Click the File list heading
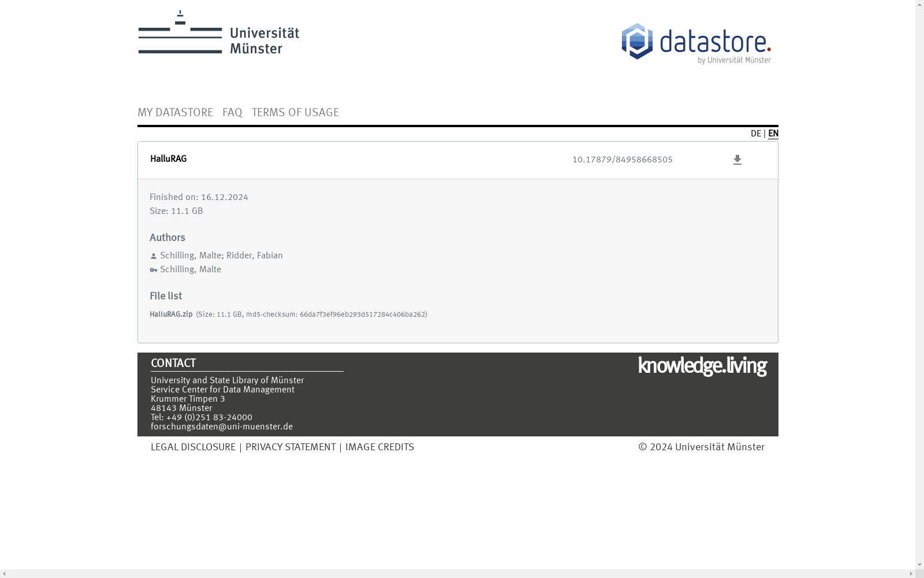924x578 pixels. tap(166, 296)
